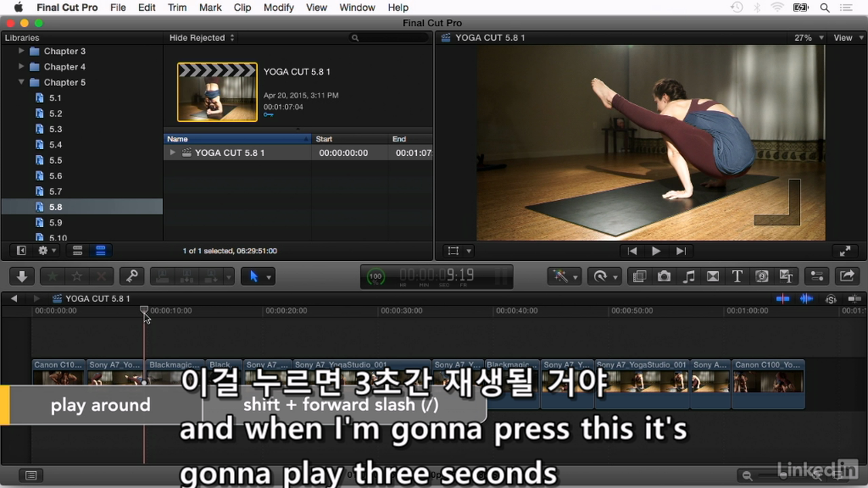Show the Timeline Index
Image resolution: width=868 pixels, height=488 pixels.
tap(31, 475)
